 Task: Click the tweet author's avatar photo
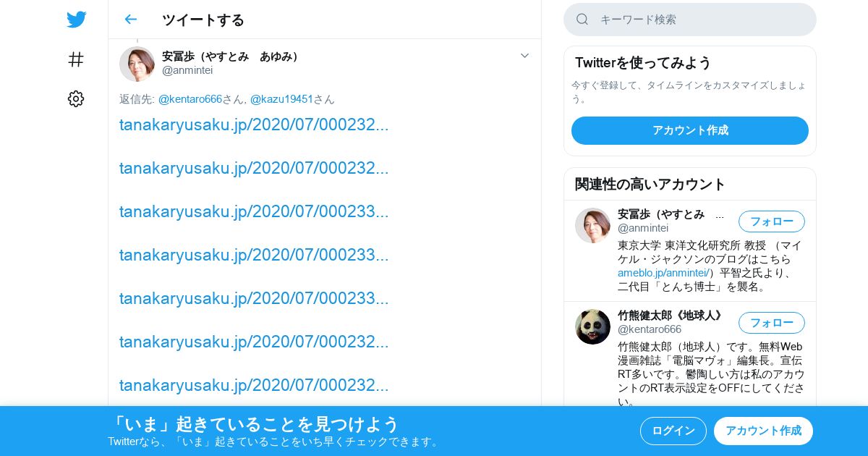137,64
